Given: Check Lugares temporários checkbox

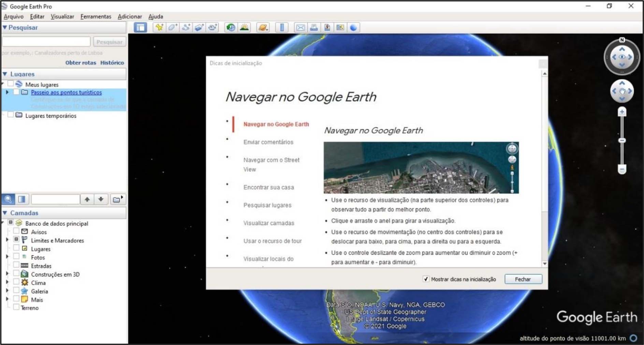Looking at the screenshot, I should 11,115.
